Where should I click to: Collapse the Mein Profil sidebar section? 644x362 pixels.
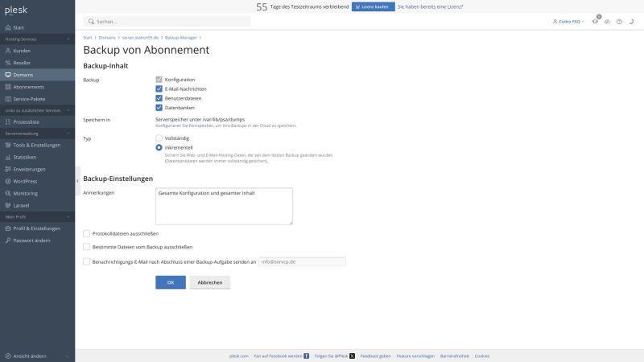(x=68, y=216)
